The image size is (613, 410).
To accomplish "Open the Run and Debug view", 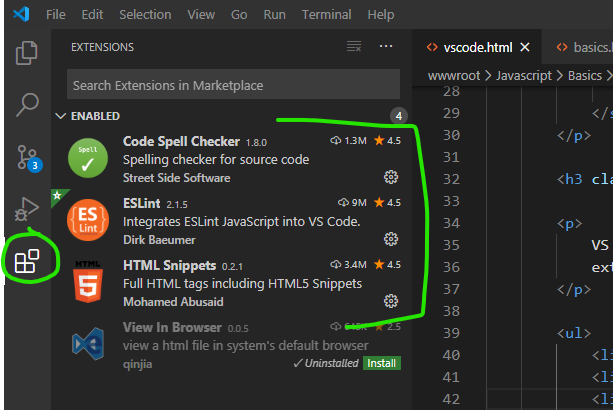I will 27,209.
